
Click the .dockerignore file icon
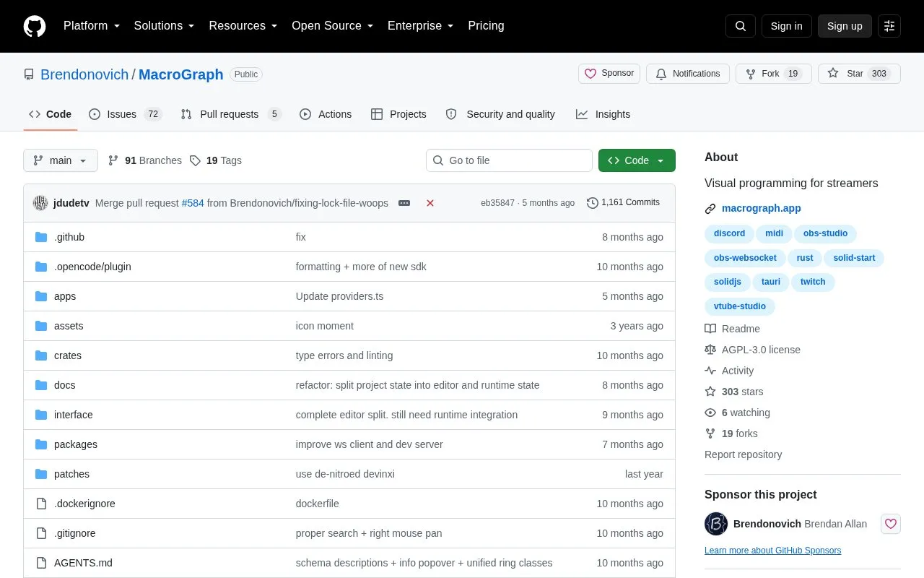[x=41, y=504]
